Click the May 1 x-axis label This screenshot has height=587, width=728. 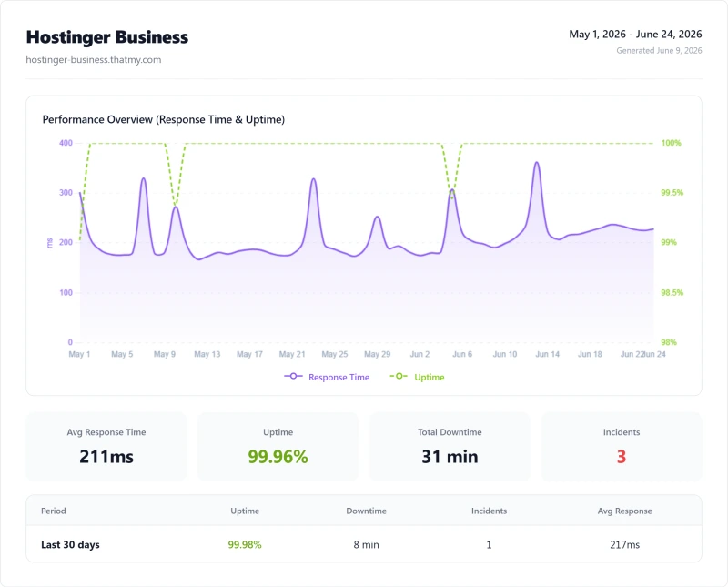point(79,354)
